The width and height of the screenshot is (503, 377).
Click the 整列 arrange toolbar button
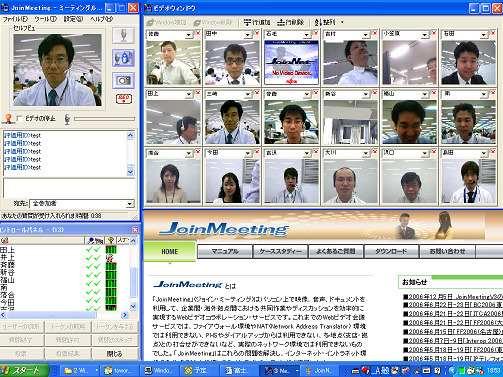click(x=325, y=22)
